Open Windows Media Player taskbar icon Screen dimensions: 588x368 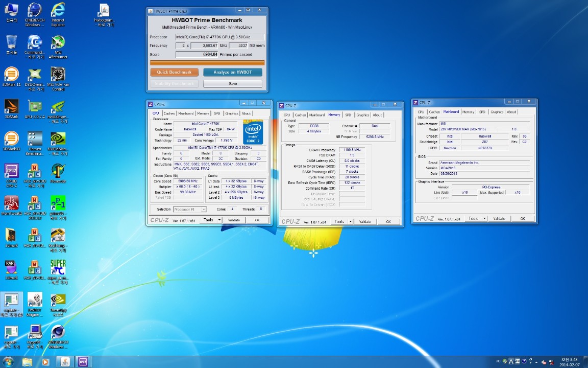pyautogui.click(x=45, y=362)
